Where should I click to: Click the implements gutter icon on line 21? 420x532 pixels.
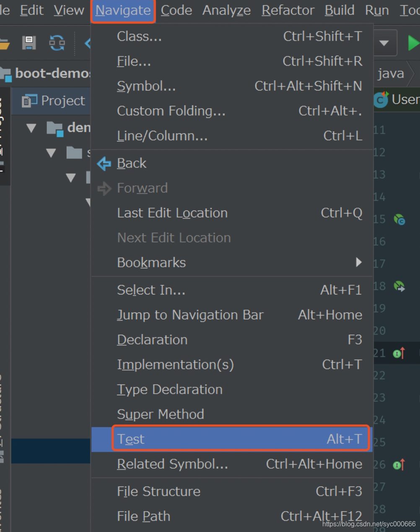pos(399,353)
